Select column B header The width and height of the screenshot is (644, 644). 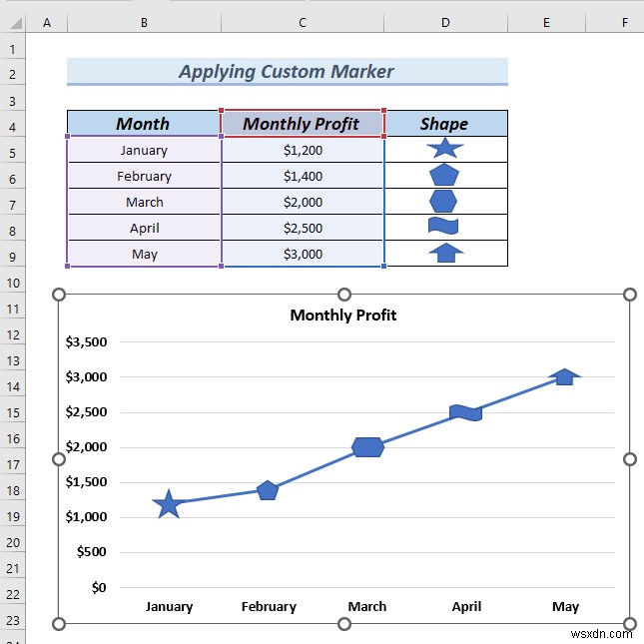[144, 23]
